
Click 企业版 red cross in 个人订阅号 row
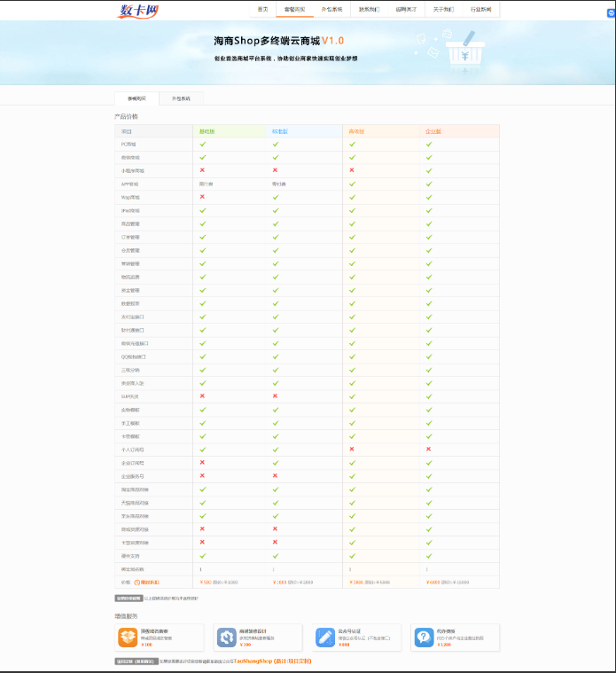click(x=428, y=449)
